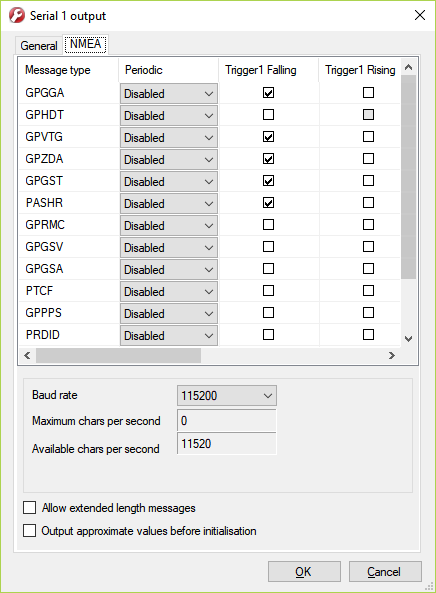This screenshot has height=593, width=436.
Task: Click the Message type column header
Action: [x=69, y=70]
